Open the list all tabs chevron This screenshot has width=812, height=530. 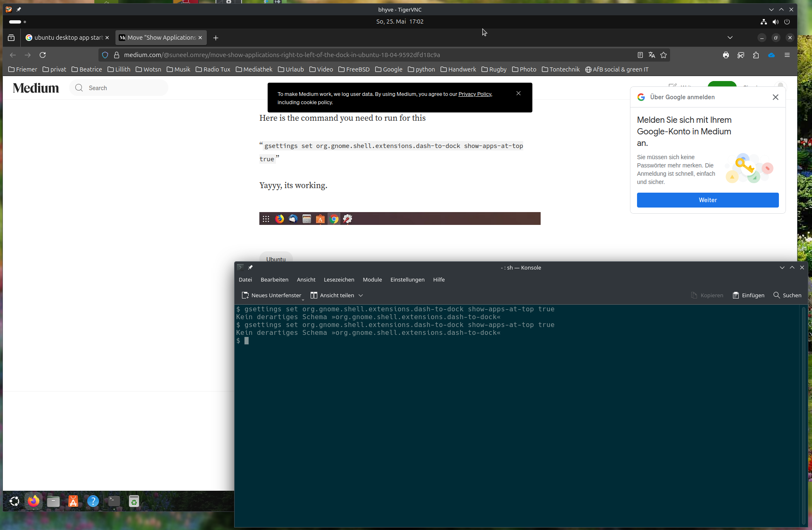click(730, 38)
